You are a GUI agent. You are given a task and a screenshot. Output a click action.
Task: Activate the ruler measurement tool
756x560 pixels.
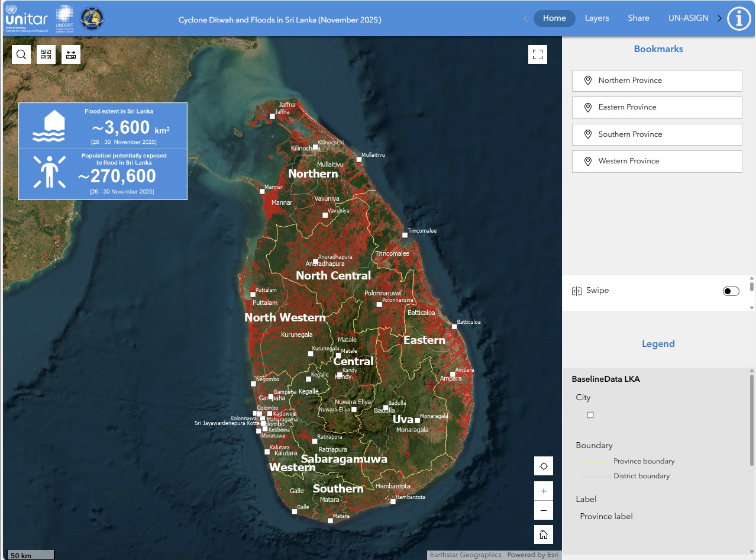click(71, 54)
